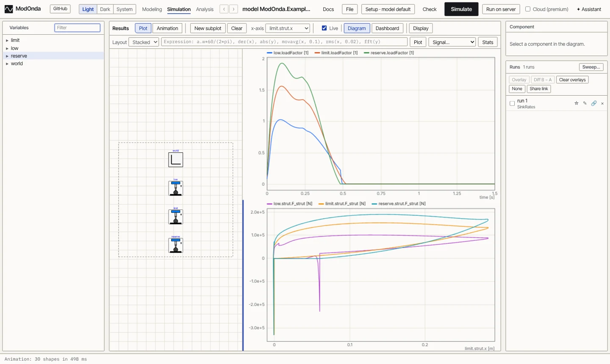Viewport: 610px width, 364px height.
Task: Open the Assistant panel
Action: pyautogui.click(x=589, y=9)
